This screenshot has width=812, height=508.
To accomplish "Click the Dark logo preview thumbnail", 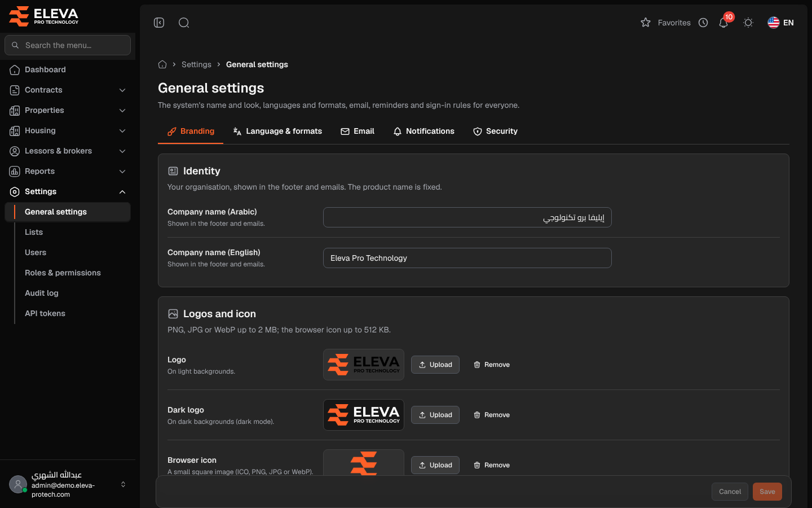I will tap(364, 415).
